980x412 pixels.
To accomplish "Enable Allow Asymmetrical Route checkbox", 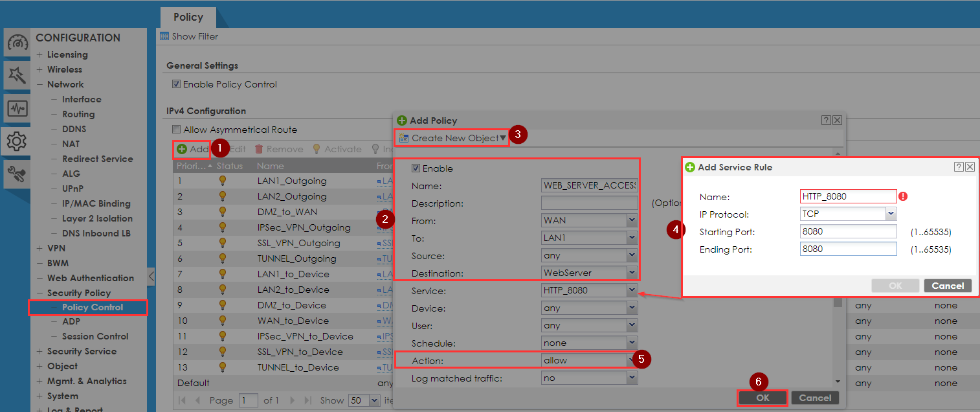I will pos(176,130).
